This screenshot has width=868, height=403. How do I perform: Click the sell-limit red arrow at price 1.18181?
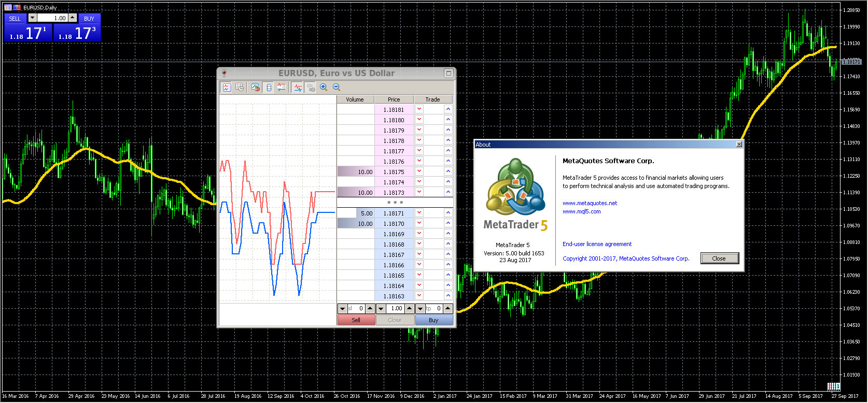pos(419,109)
